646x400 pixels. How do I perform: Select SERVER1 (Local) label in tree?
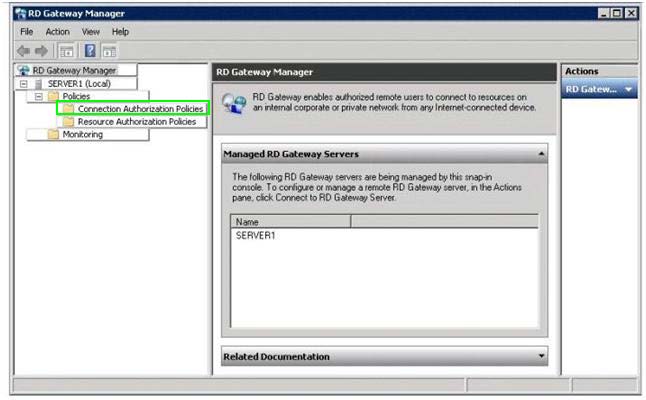pyautogui.click(x=79, y=84)
